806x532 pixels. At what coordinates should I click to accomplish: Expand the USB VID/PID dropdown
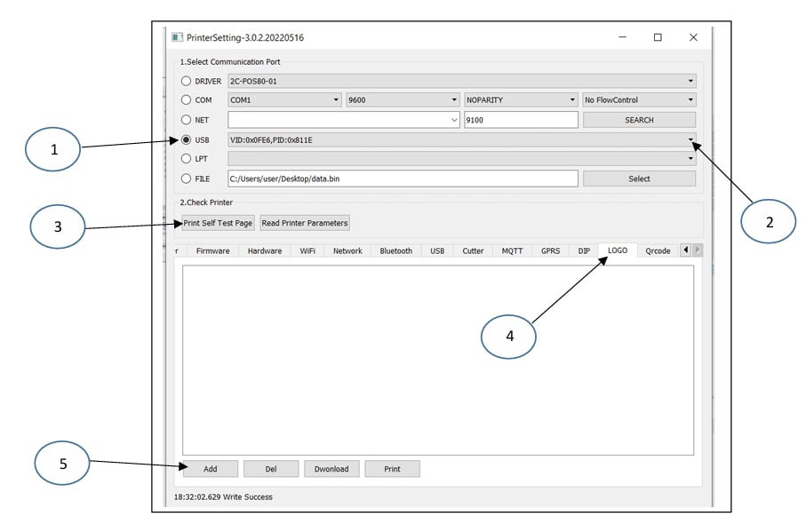coord(690,139)
